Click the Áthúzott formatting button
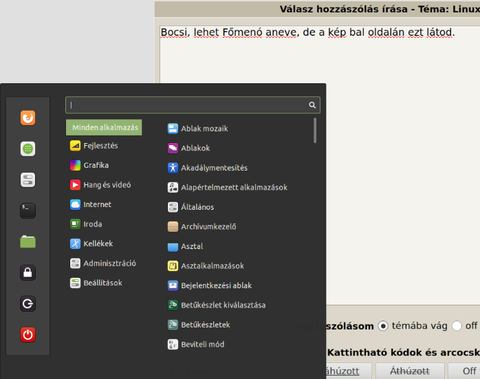 tap(410, 371)
